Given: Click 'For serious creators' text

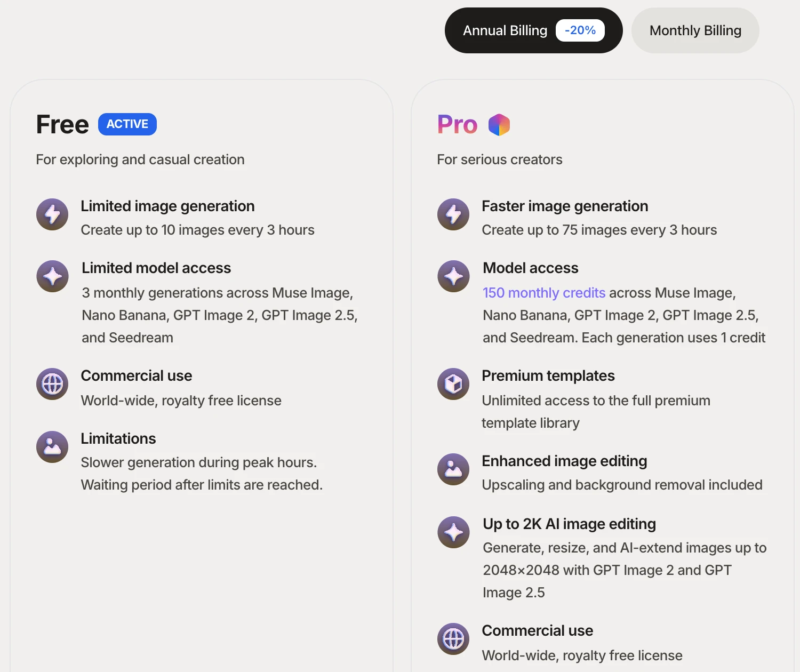Looking at the screenshot, I should (500, 159).
